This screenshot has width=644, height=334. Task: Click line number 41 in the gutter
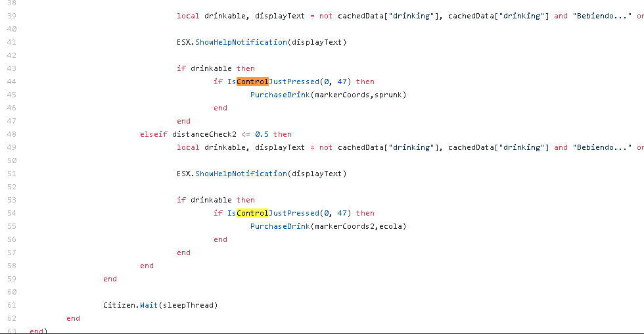[12, 42]
